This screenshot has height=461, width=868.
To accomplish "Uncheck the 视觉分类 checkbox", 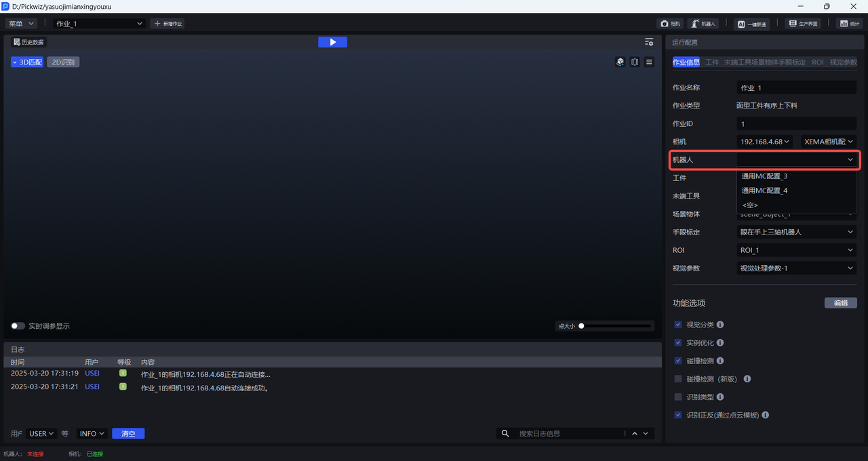I will point(678,325).
